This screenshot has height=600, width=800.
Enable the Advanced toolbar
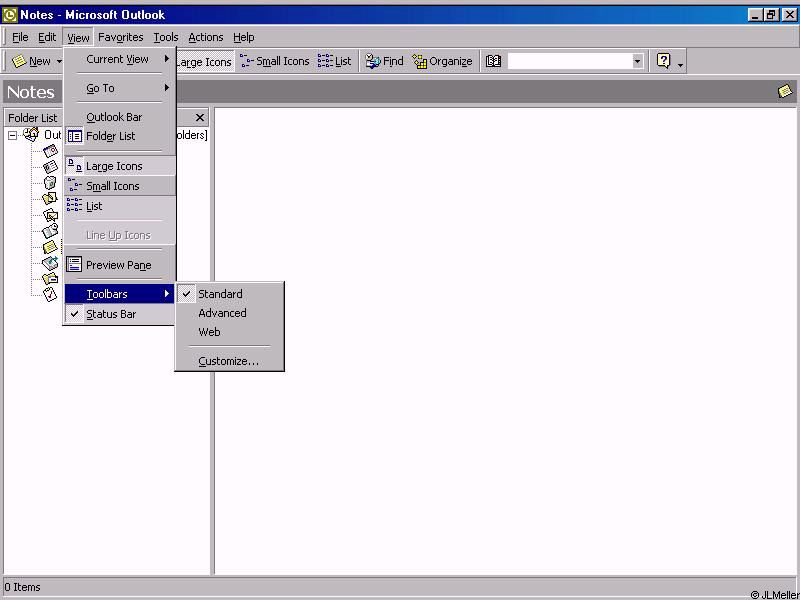tap(230, 313)
